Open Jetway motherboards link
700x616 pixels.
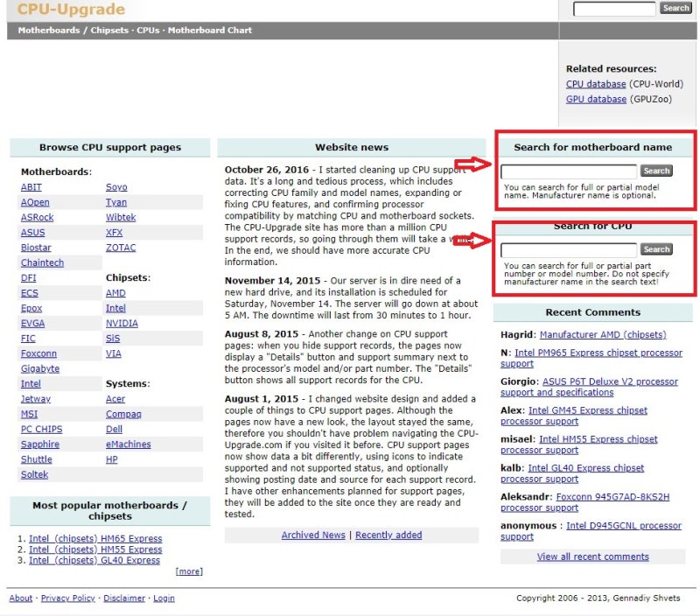tap(36, 399)
